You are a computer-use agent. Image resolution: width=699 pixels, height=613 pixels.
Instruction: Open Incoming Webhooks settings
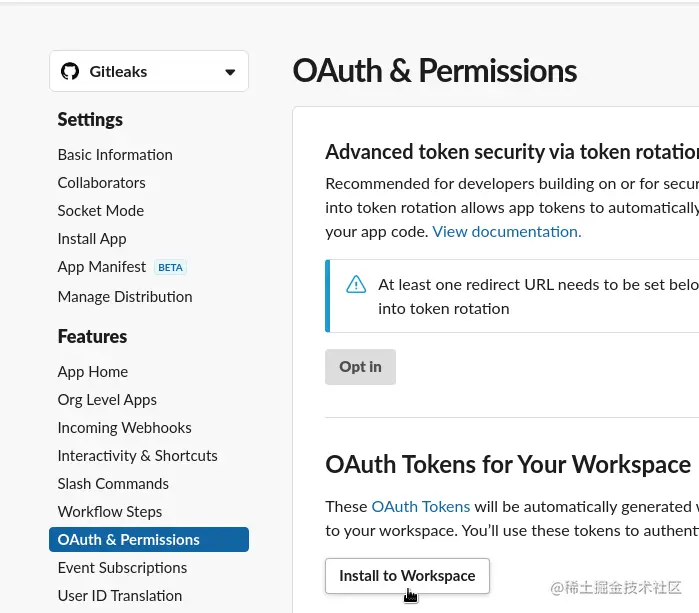[x=124, y=428]
